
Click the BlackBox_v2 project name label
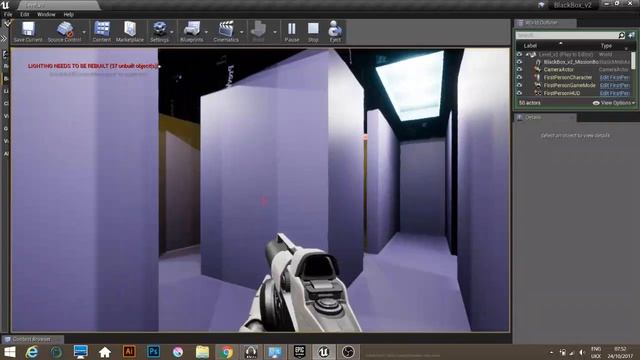[573, 5]
